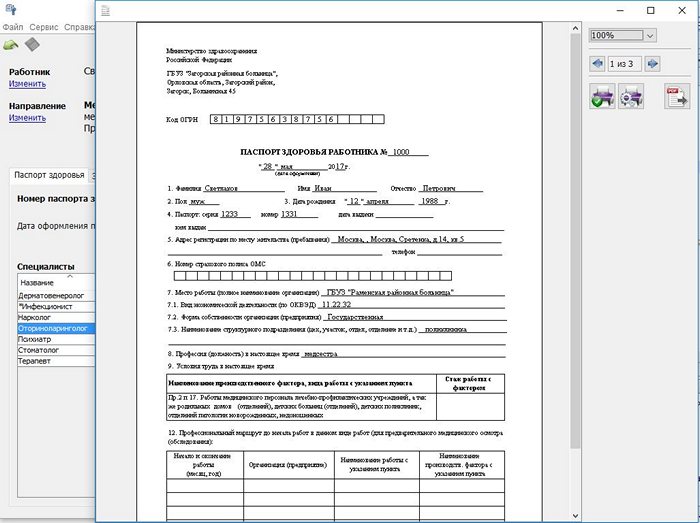Open the Справка menu

(79, 27)
